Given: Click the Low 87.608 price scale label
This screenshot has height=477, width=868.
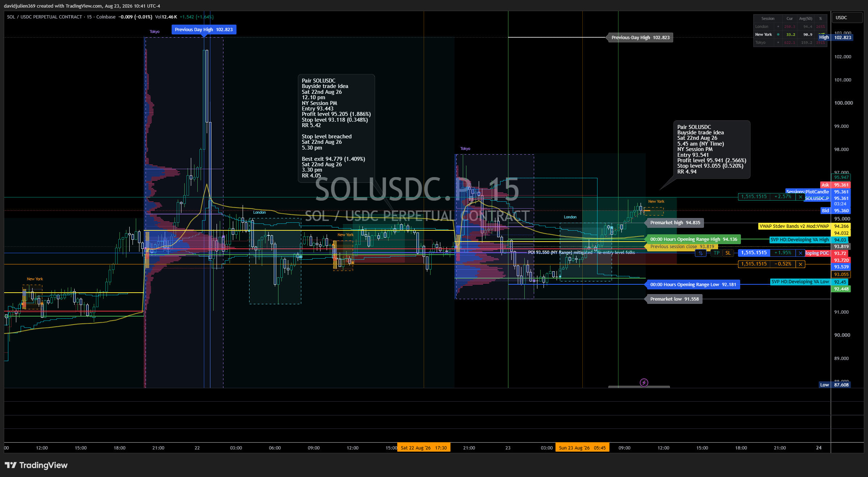Looking at the screenshot, I should (x=835, y=385).
